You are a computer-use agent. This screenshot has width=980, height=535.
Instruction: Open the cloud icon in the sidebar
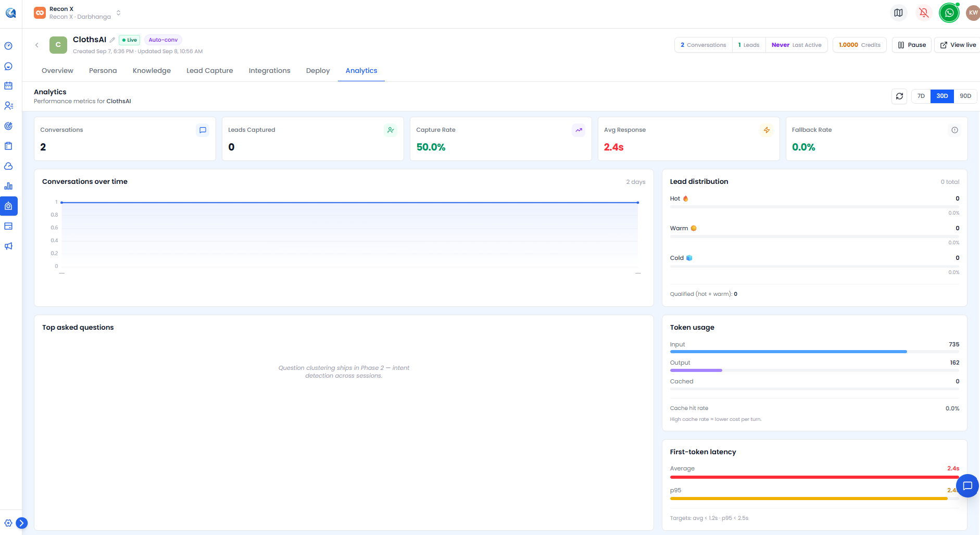[x=8, y=166]
